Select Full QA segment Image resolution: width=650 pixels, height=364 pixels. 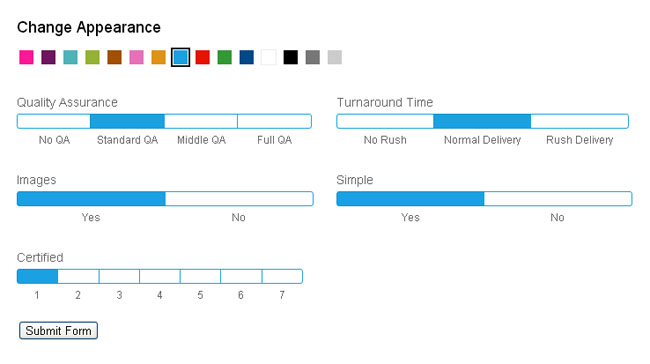pos(274,121)
